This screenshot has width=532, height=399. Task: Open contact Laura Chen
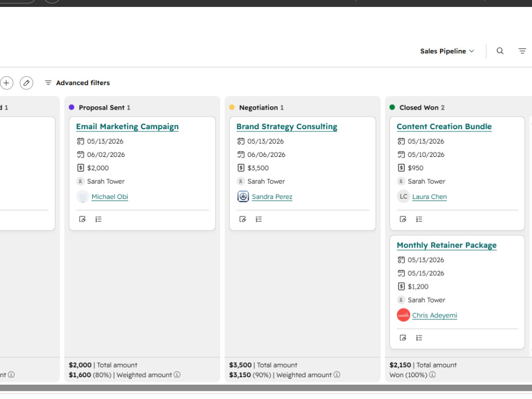(429, 197)
